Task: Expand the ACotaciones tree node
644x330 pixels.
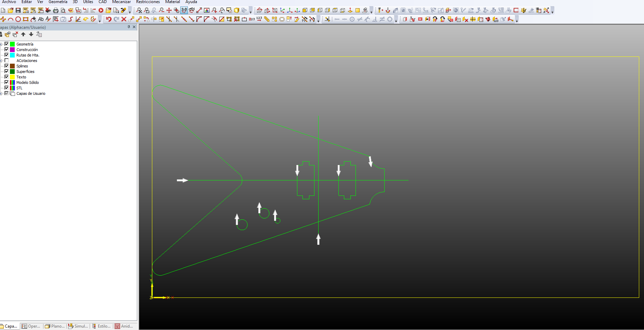Action: 1,61
